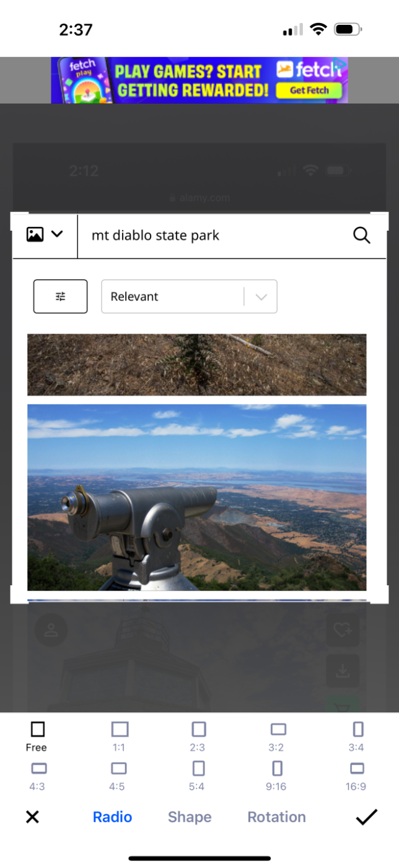Switch to the Shape tab
The height and width of the screenshot is (868, 399).
pyautogui.click(x=190, y=817)
